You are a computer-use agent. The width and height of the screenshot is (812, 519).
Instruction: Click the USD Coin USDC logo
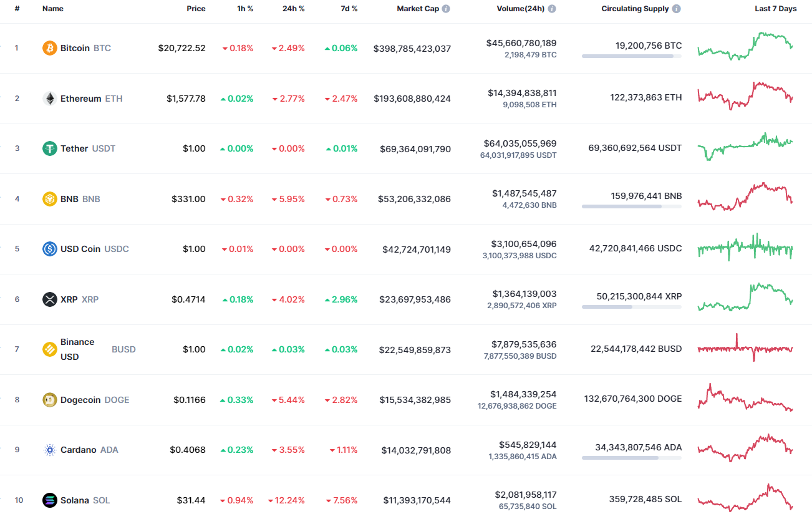point(49,248)
